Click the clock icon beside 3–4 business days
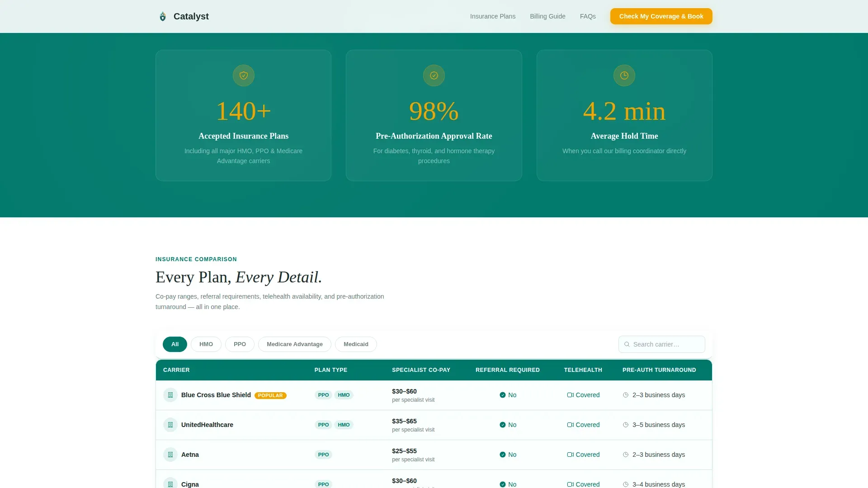Screen dimensions: 868x488 tap(626, 484)
